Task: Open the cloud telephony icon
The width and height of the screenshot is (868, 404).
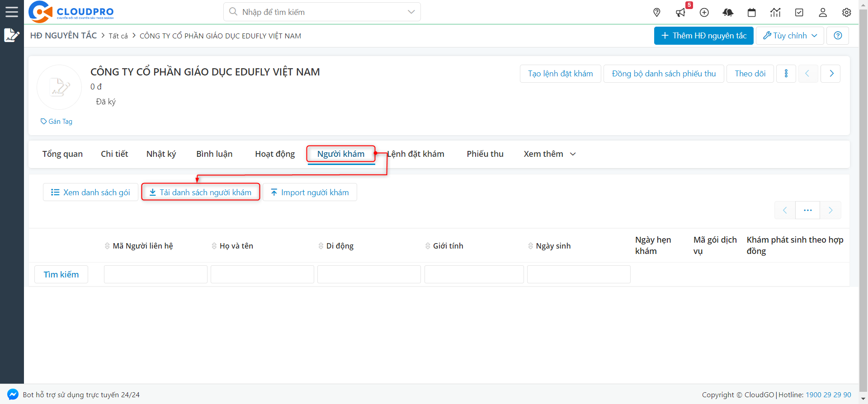Action: 728,12
